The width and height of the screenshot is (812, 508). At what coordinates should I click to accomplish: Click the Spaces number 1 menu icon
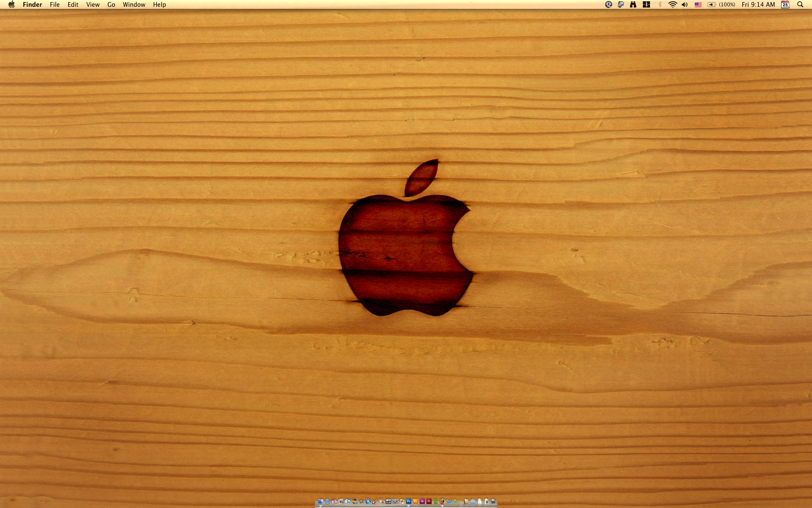(646, 5)
